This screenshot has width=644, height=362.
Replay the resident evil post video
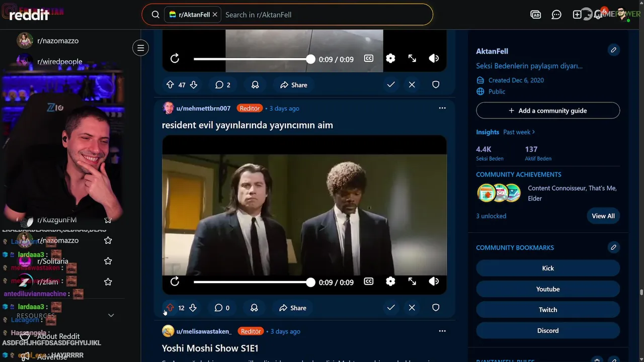point(175,282)
